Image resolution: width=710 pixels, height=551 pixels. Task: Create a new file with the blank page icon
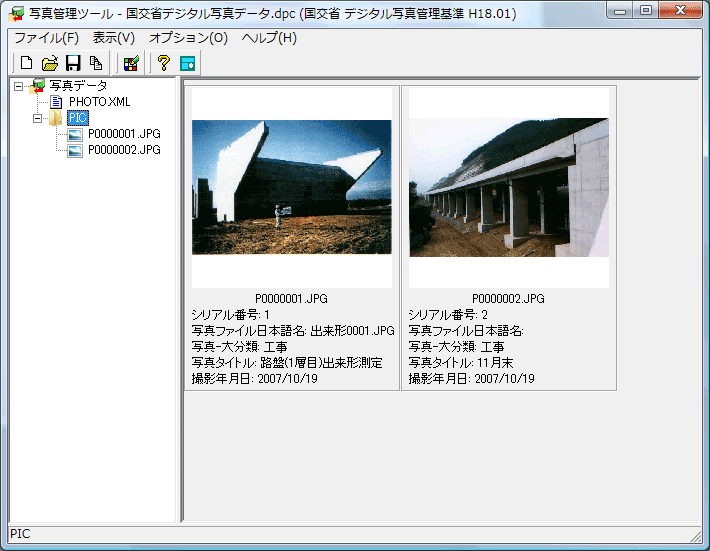(x=27, y=63)
